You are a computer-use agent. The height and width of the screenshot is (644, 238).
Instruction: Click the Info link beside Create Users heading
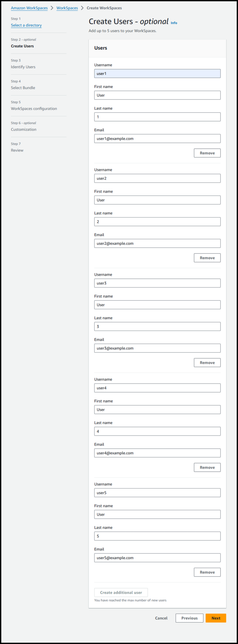coord(174,23)
